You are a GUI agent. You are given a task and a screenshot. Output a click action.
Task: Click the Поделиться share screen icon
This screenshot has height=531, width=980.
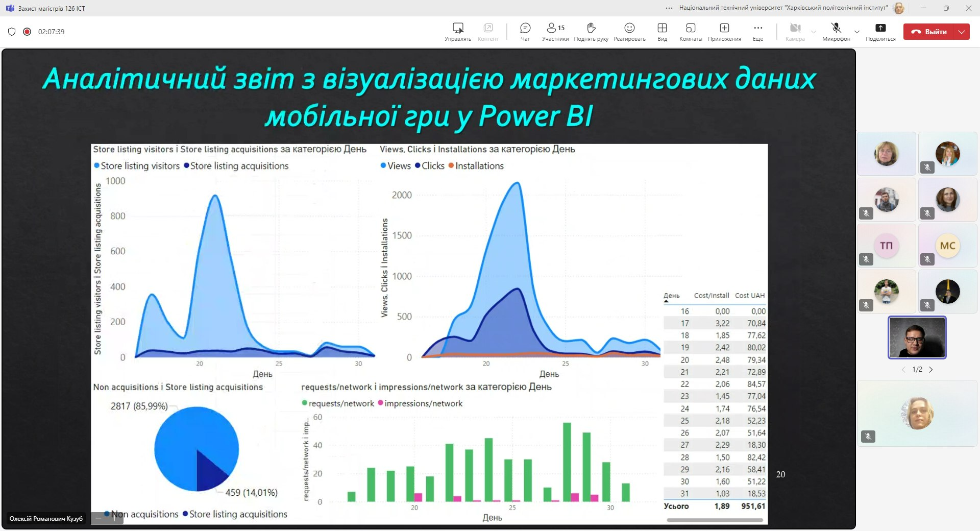click(880, 28)
